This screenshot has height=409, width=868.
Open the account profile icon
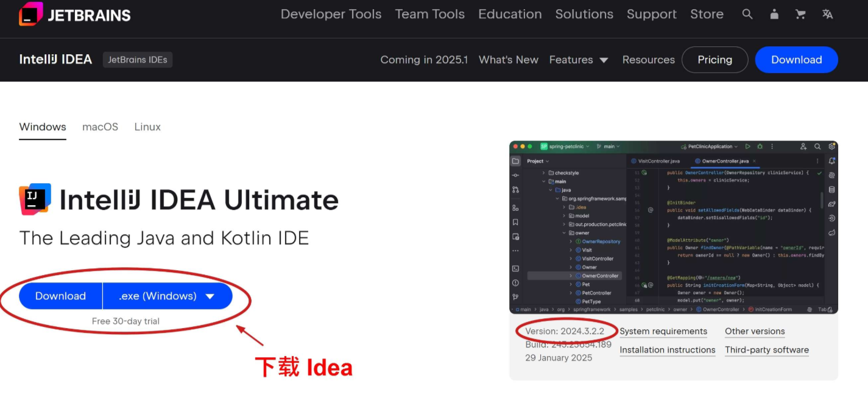click(x=774, y=14)
